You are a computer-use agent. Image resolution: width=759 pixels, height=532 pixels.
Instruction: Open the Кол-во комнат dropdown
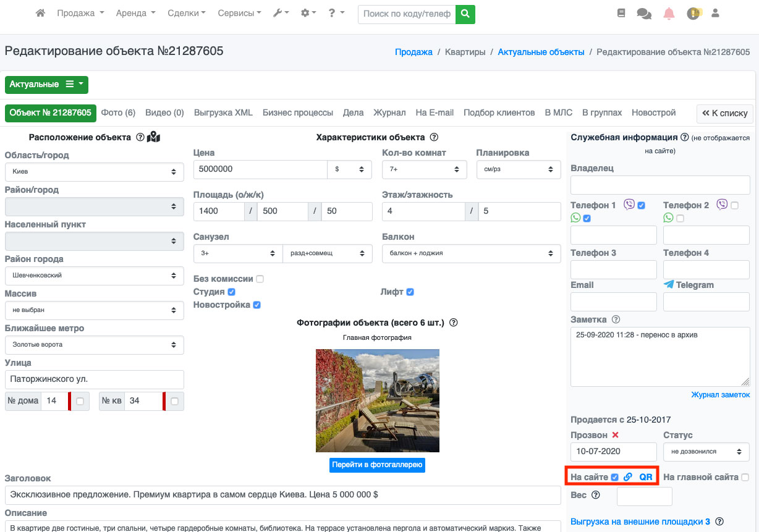[x=423, y=169]
